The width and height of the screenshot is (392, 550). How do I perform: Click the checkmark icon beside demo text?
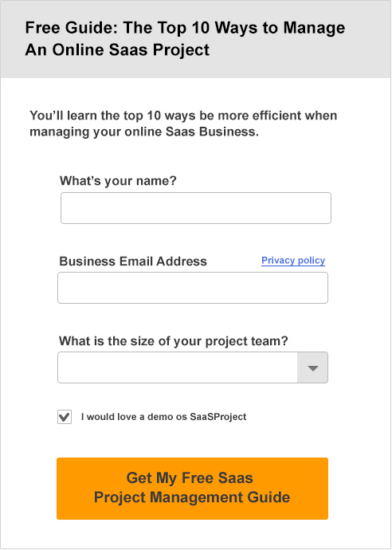click(65, 417)
